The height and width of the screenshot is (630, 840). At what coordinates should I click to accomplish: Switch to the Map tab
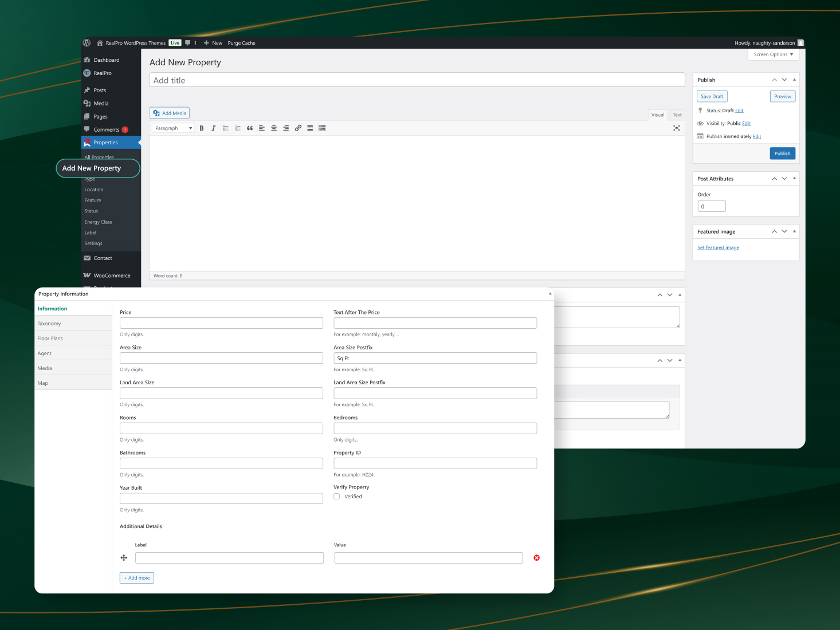coord(73,383)
